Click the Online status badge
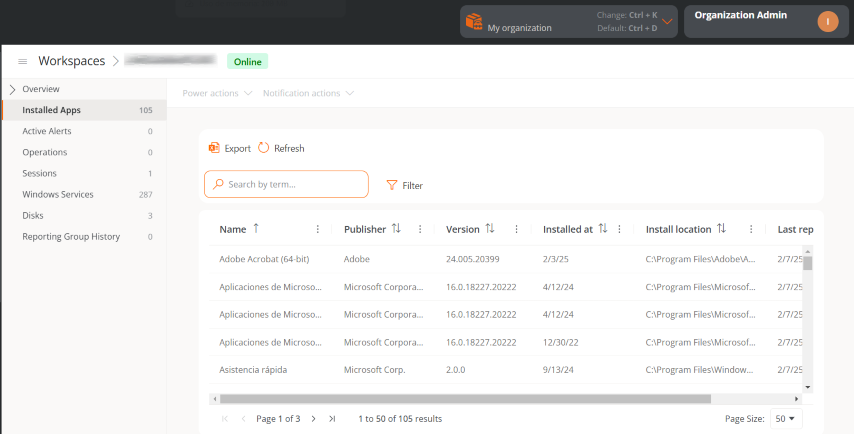The width and height of the screenshot is (854, 434). [x=247, y=62]
